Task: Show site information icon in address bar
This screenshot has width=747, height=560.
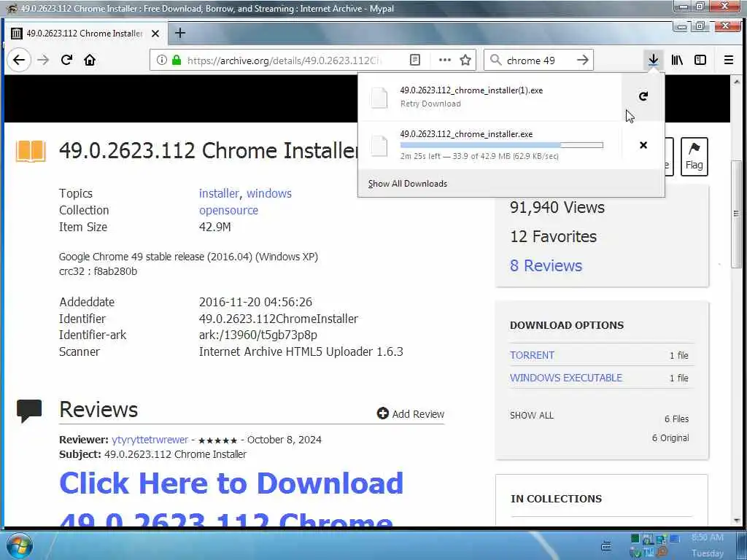Action: click(x=161, y=60)
